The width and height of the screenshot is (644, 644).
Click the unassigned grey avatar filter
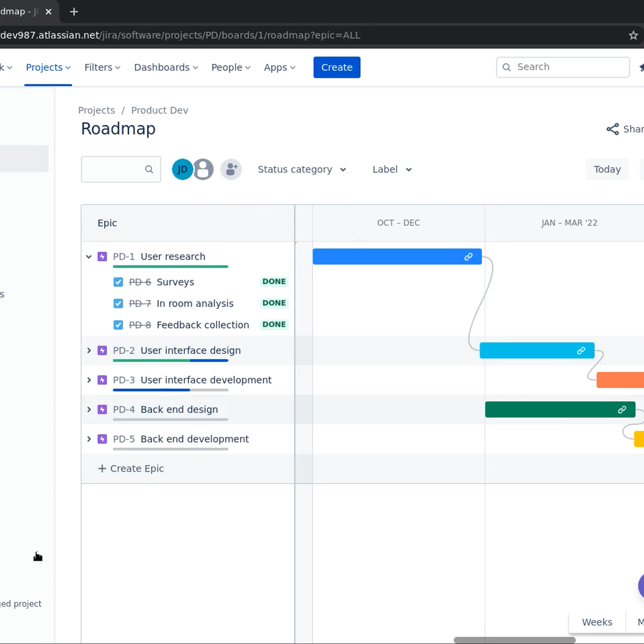pos(203,170)
